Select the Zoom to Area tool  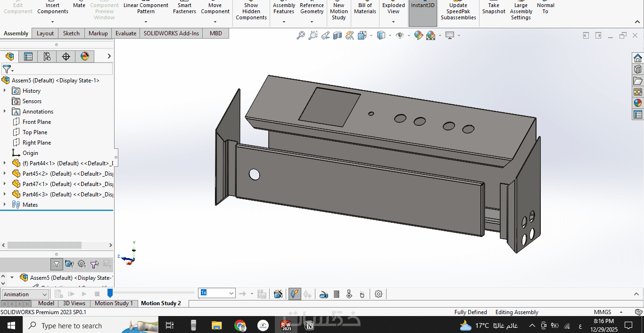tap(313, 35)
